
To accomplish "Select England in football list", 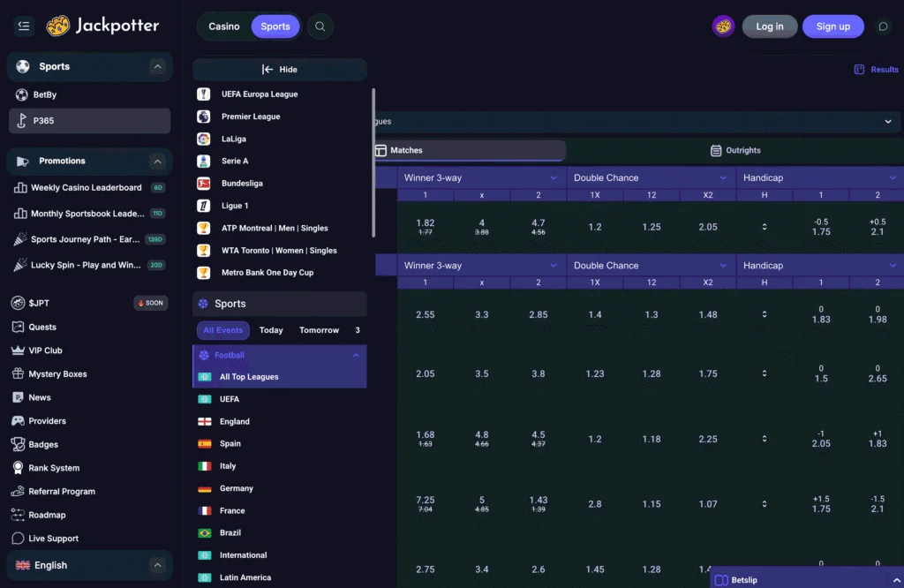I will point(280,421).
